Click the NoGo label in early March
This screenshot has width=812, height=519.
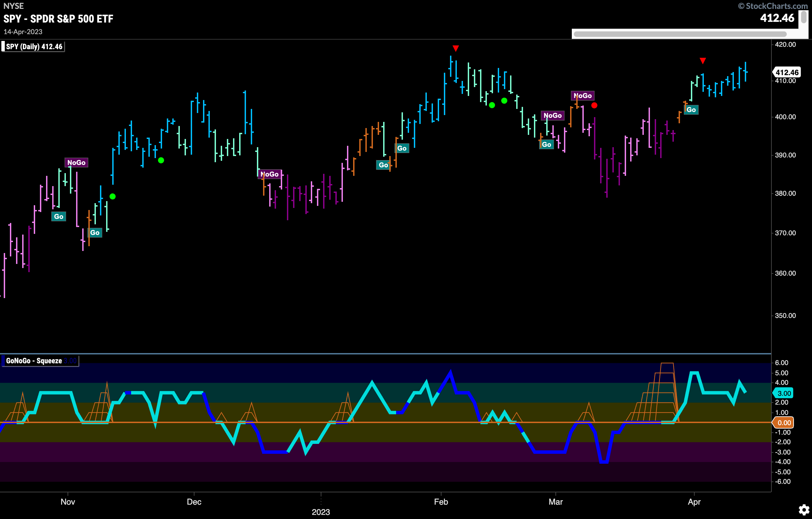[582, 96]
